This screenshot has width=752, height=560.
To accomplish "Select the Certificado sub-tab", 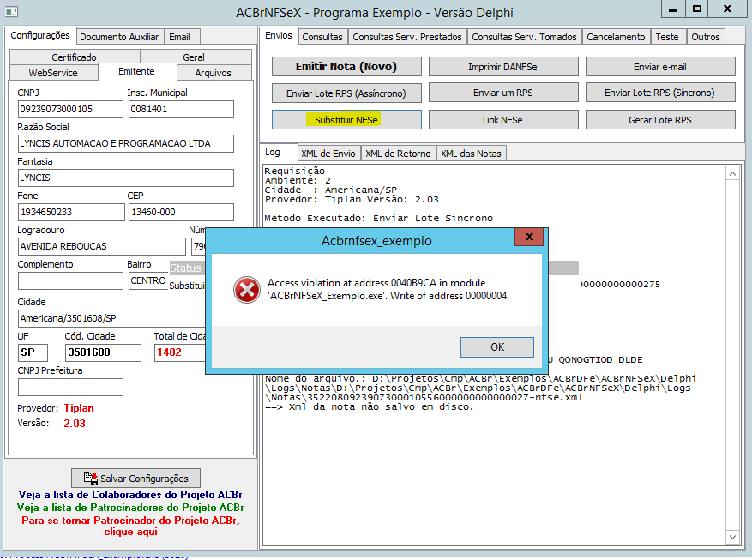I will click(x=75, y=57).
